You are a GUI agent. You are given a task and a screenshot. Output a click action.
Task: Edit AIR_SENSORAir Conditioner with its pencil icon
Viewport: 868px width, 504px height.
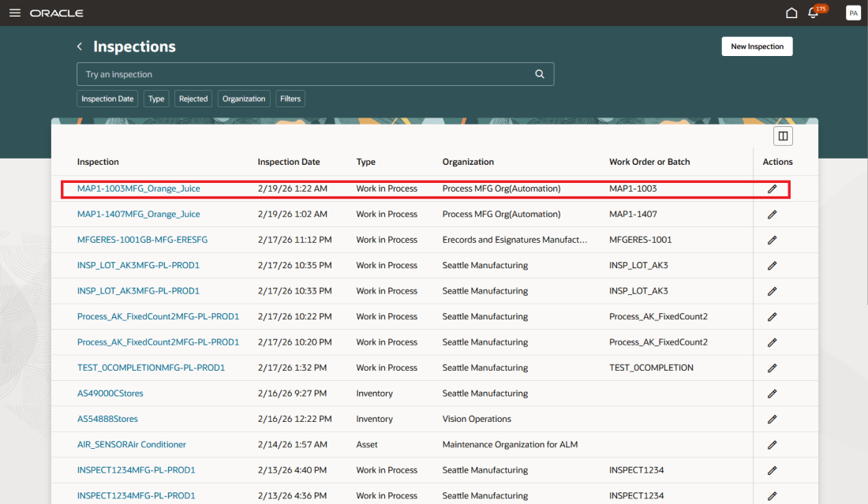coord(771,444)
